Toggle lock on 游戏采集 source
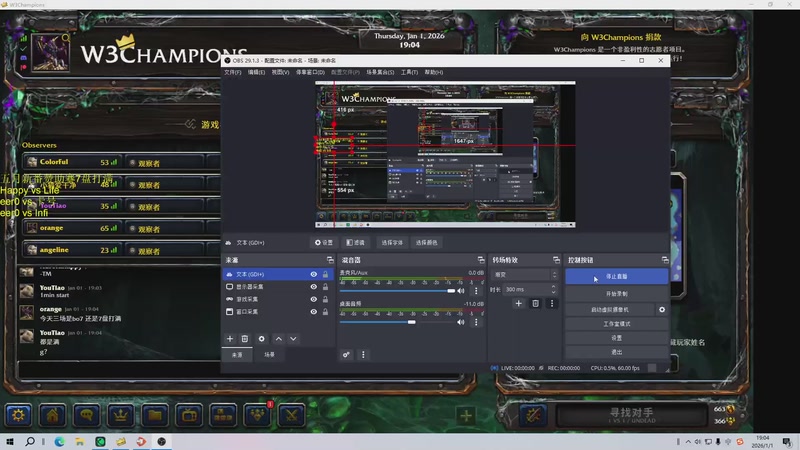800x450 pixels. click(326, 299)
